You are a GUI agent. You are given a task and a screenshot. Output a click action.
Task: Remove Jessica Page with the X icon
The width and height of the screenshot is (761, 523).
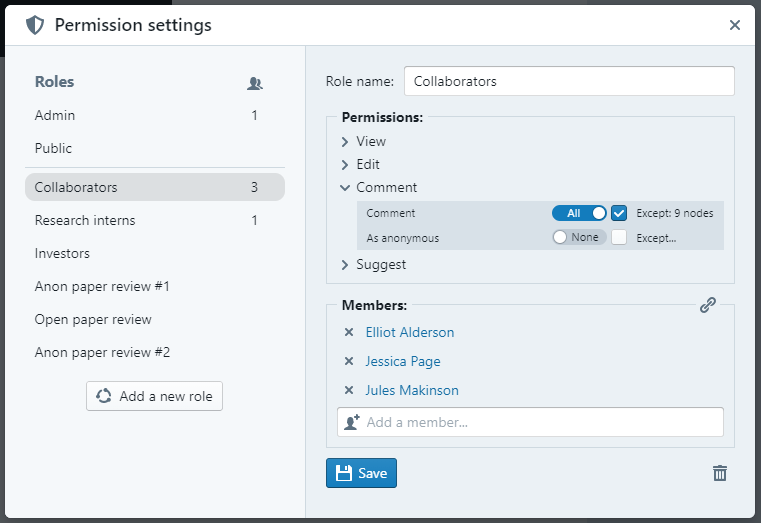[x=348, y=361]
